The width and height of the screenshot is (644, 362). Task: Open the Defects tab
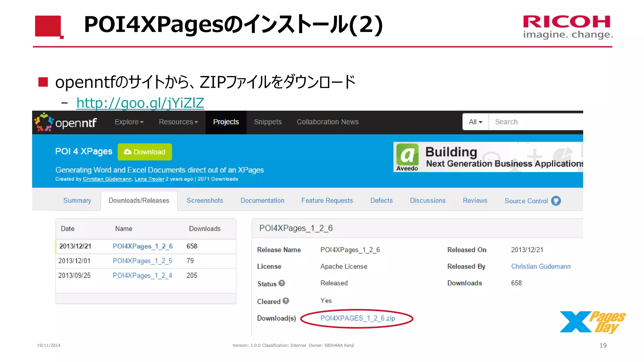click(x=381, y=200)
